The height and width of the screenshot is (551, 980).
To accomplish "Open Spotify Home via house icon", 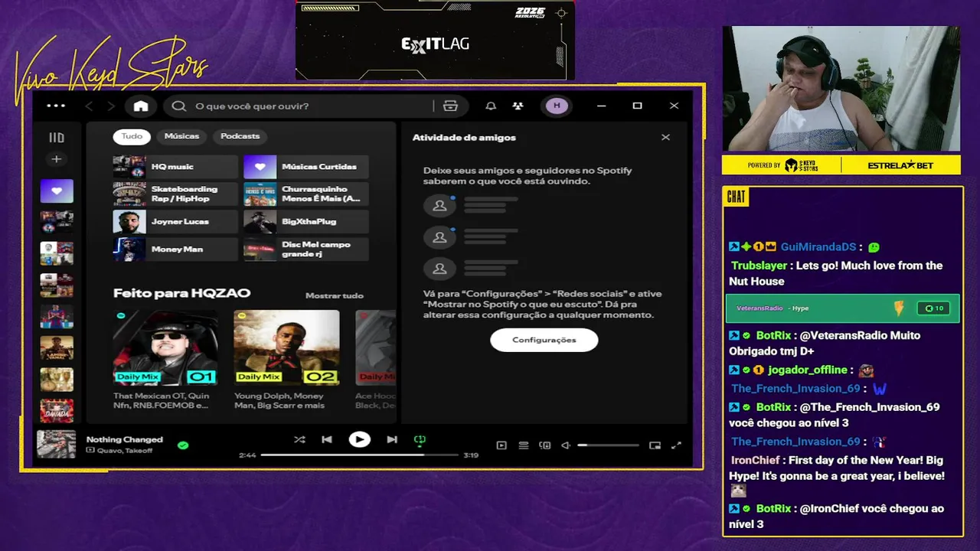I will 141,106.
